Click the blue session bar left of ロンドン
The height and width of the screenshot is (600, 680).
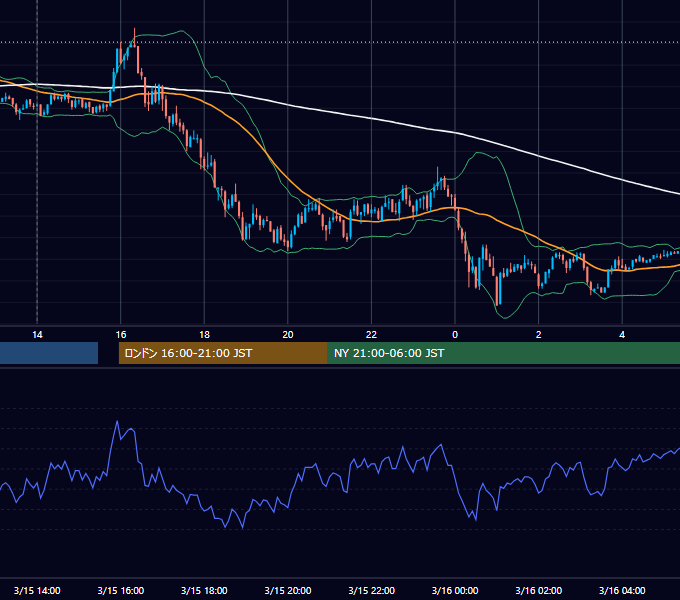click(x=49, y=353)
